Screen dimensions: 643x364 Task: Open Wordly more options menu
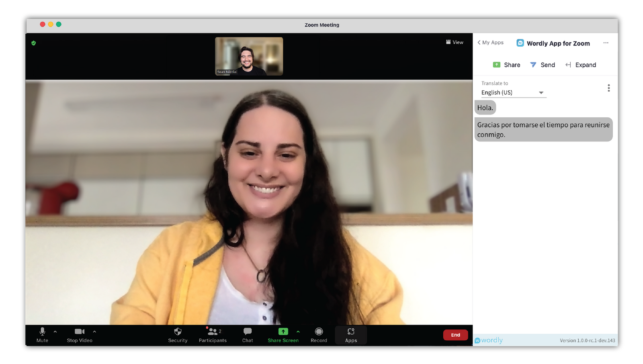tap(606, 43)
